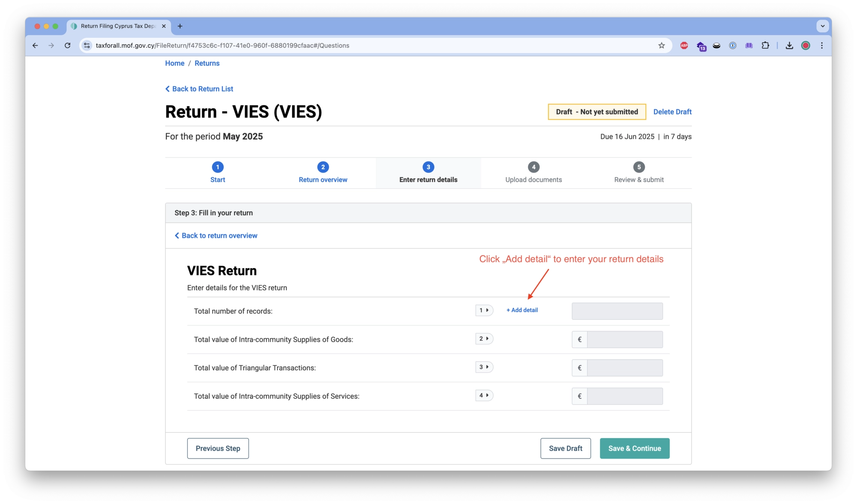Open Chrome's three-dot menu
The height and width of the screenshot is (504, 857).
tap(821, 45)
